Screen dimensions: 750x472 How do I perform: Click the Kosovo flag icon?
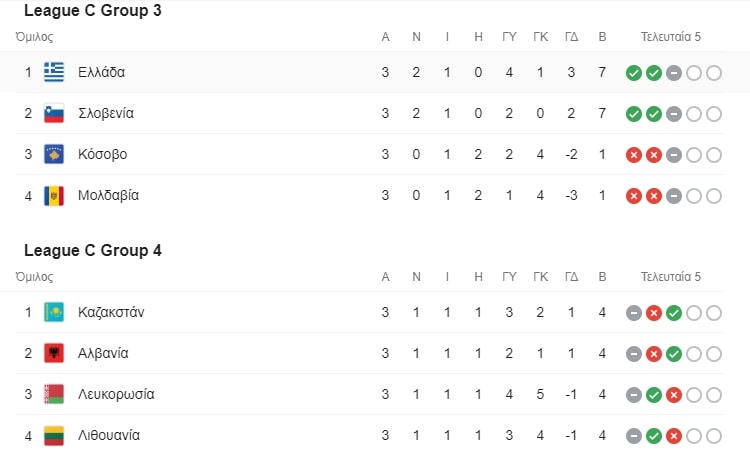click(54, 154)
